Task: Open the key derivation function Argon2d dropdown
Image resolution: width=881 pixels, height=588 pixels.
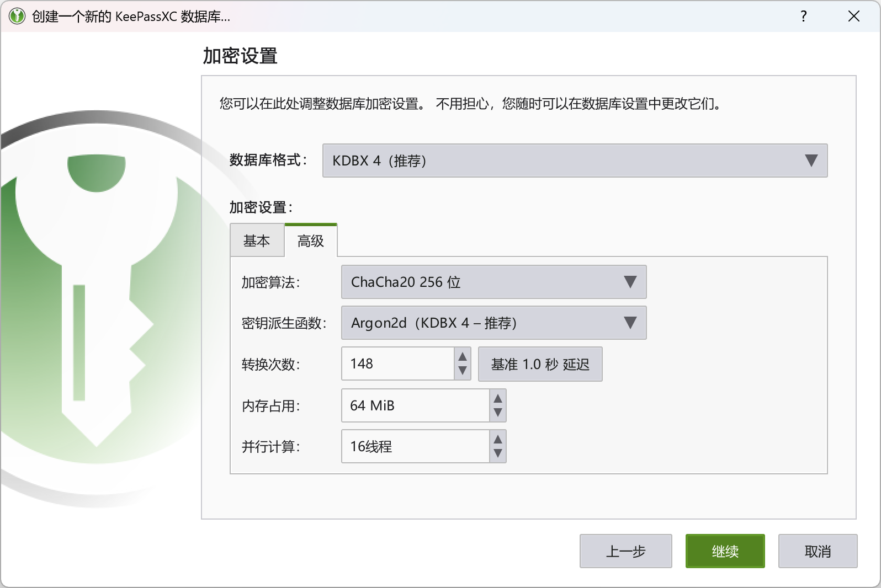Action: click(x=493, y=323)
